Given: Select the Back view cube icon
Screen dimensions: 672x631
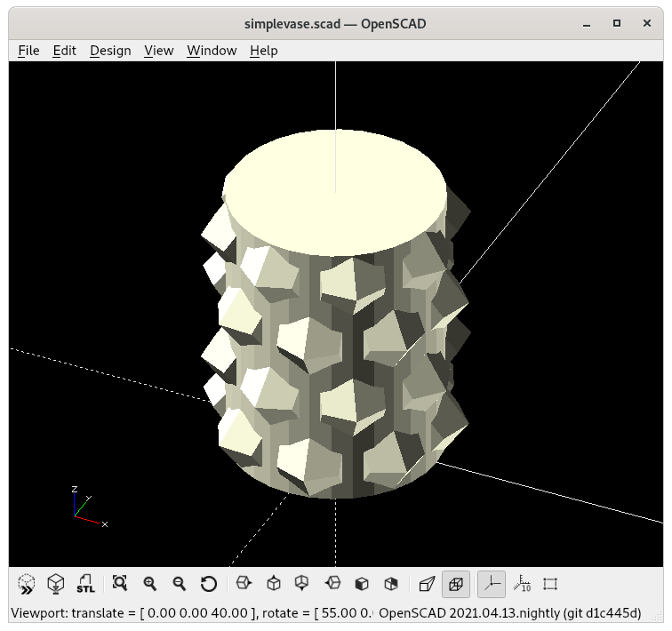Looking at the screenshot, I should (391, 584).
